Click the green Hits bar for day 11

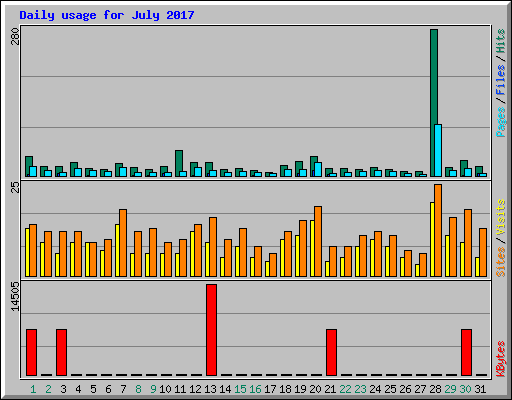[x=179, y=163]
